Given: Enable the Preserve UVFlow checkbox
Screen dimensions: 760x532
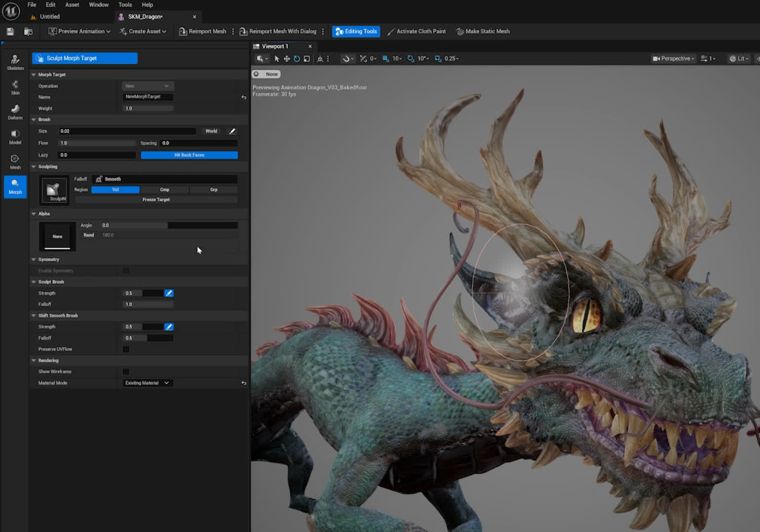Looking at the screenshot, I should (x=126, y=349).
